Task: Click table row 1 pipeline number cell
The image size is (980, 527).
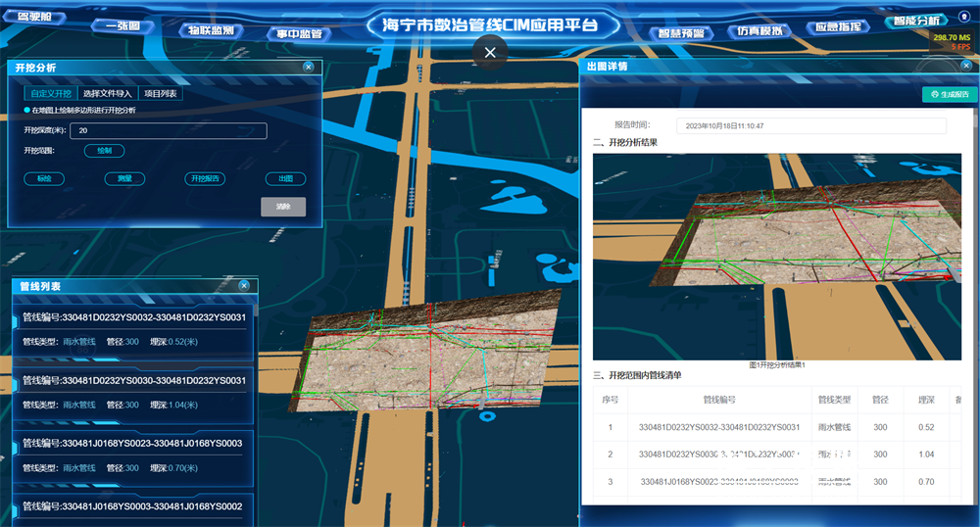Action: pyautogui.click(x=719, y=427)
